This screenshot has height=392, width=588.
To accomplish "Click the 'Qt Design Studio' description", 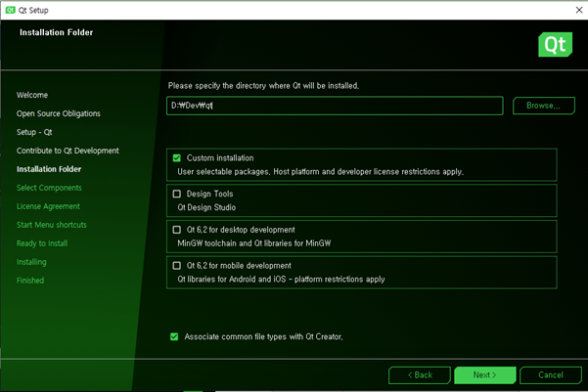I will [206, 207].
